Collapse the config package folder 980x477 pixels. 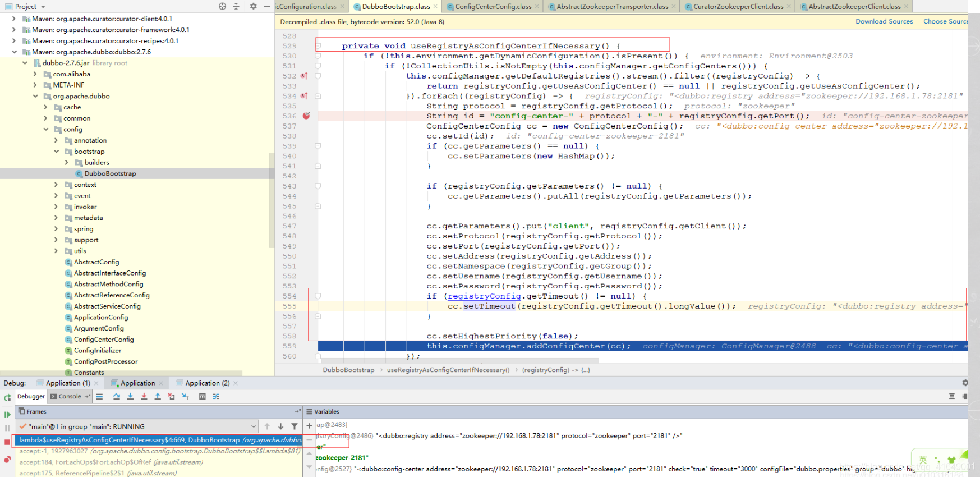point(45,129)
